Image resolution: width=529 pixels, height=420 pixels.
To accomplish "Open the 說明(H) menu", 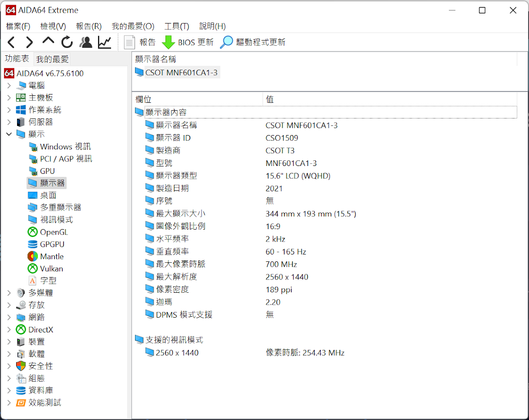I will (x=212, y=26).
